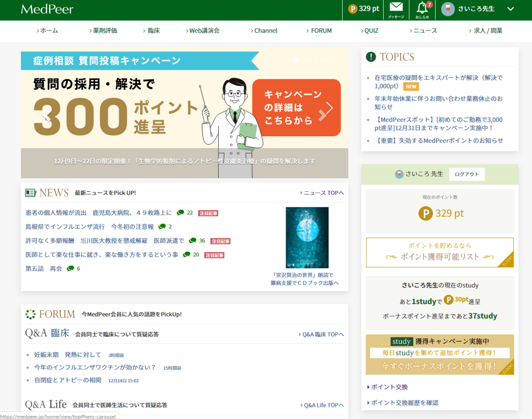The height and width of the screenshot is (419, 532).
Task: Click the 宮沢賢治の世界 CD book thumbnail
Action: [x=307, y=237]
